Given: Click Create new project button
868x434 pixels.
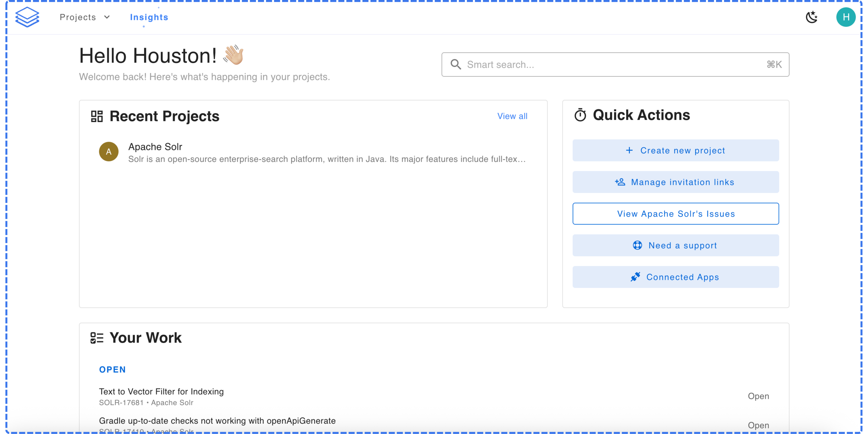Looking at the screenshot, I should [676, 150].
